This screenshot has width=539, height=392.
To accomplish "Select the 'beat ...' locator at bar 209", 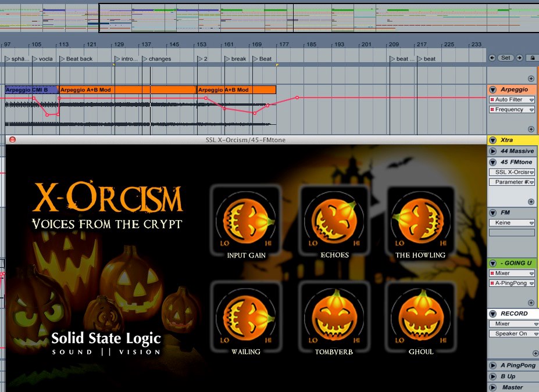I will [402, 59].
